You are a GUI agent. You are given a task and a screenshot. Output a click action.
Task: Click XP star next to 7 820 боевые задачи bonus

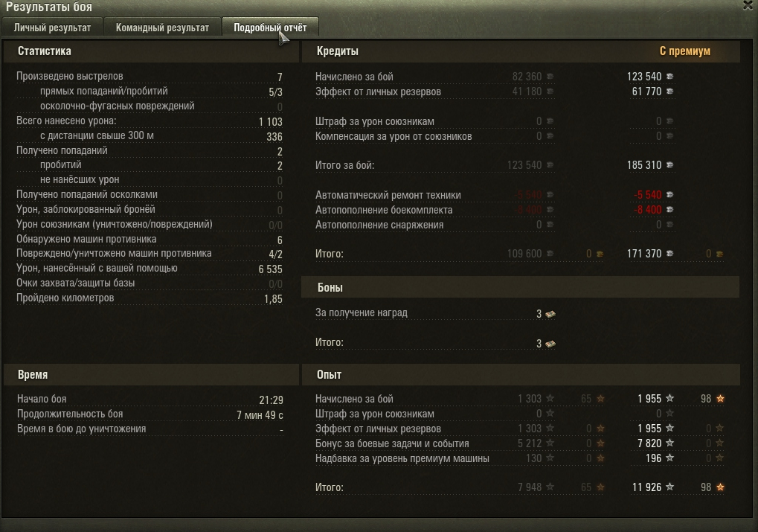point(670,443)
